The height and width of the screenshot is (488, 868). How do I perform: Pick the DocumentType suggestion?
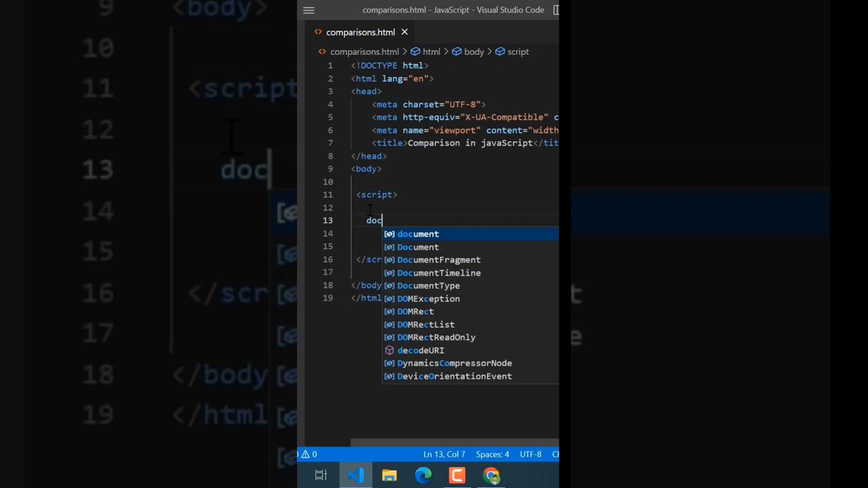pyautogui.click(x=470, y=285)
